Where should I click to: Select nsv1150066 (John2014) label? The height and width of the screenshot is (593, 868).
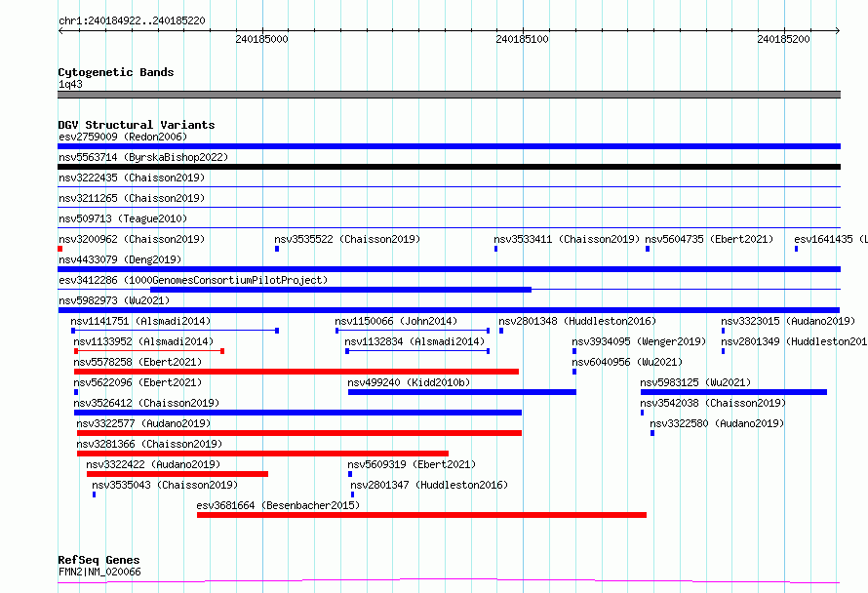(x=396, y=321)
